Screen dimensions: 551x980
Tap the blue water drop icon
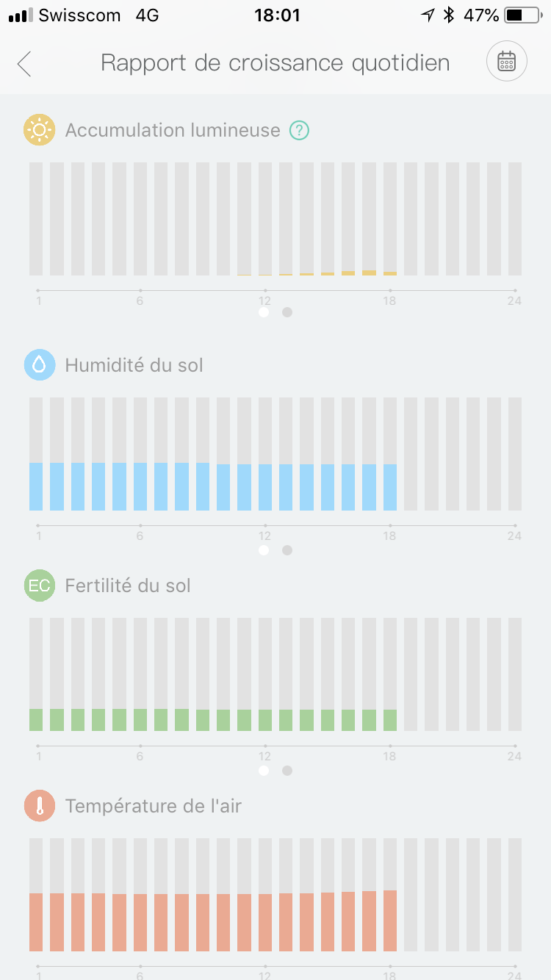39,365
